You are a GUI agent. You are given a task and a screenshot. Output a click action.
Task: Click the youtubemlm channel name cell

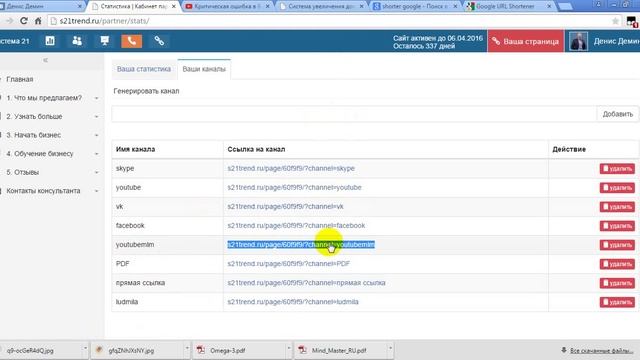point(167,244)
